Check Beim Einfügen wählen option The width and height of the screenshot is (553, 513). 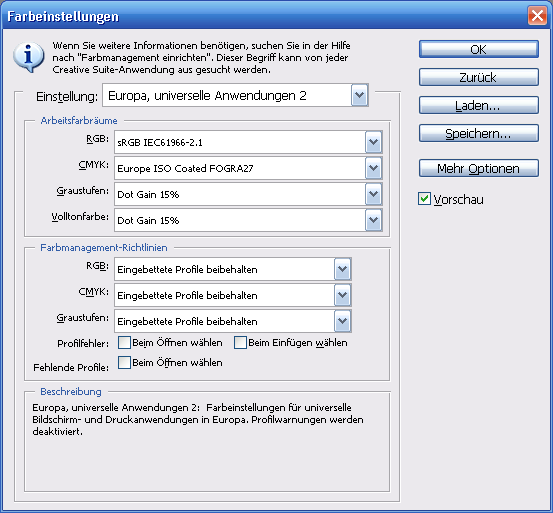(240, 342)
